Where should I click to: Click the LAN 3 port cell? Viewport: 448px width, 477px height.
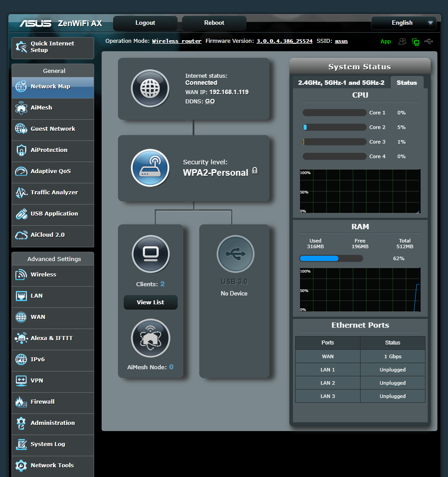[x=328, y=396]
